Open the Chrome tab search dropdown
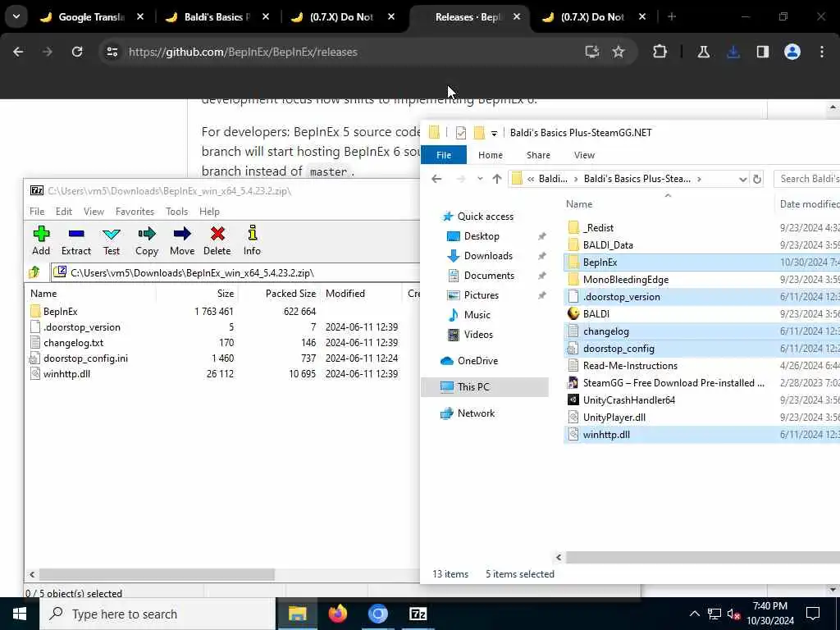 pyautogui.click(x=16, y=16)
